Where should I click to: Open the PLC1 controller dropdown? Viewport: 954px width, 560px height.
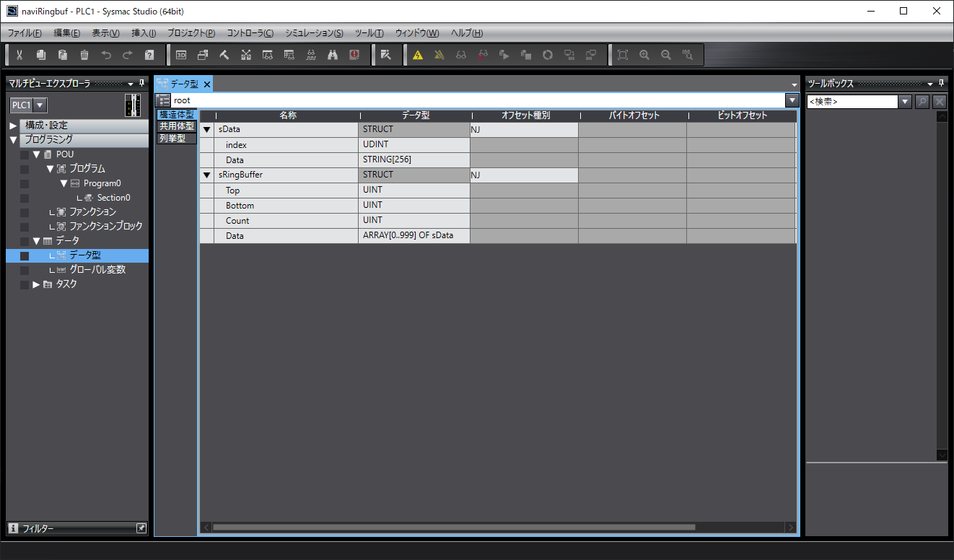[x=40, y=105]
